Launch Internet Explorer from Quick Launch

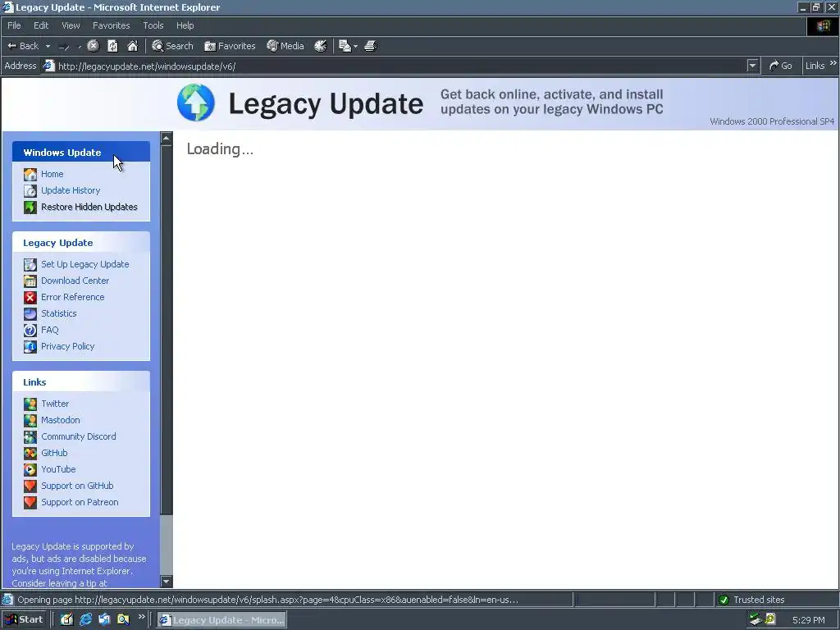[85, 620]
